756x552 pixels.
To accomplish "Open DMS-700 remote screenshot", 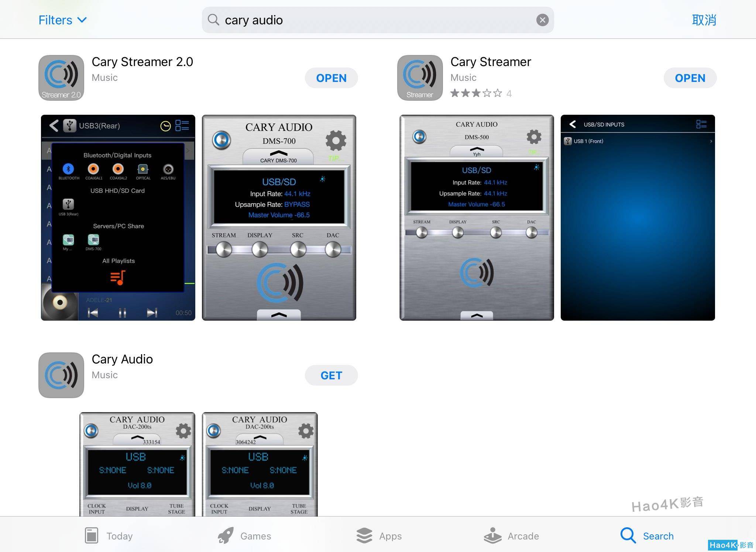I will pyautogui.click(x=279, y=218).
